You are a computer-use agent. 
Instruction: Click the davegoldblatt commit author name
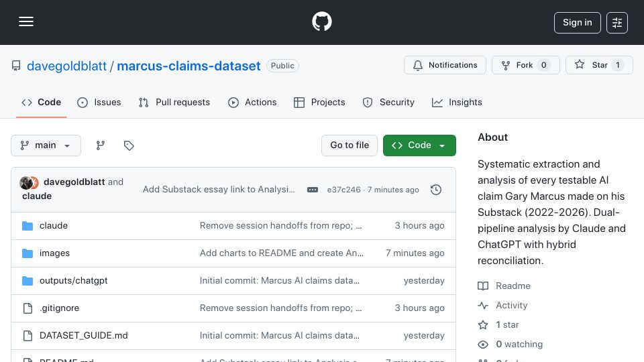[x=74, y=182]
